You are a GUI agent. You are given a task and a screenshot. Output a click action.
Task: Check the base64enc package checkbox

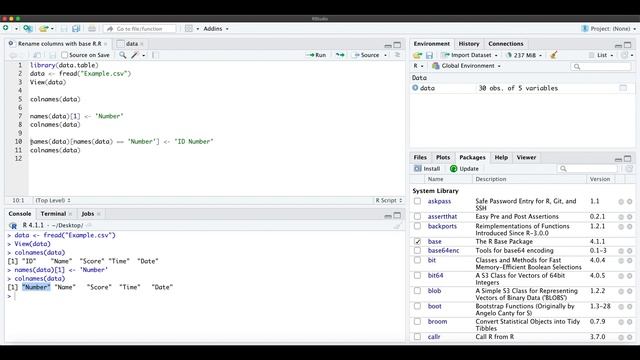(x=417, y=250)
